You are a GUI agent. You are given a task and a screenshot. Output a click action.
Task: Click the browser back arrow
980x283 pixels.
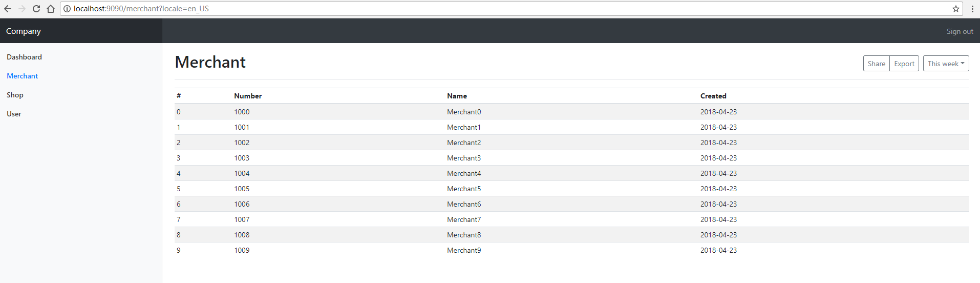[x=8, y=9]
